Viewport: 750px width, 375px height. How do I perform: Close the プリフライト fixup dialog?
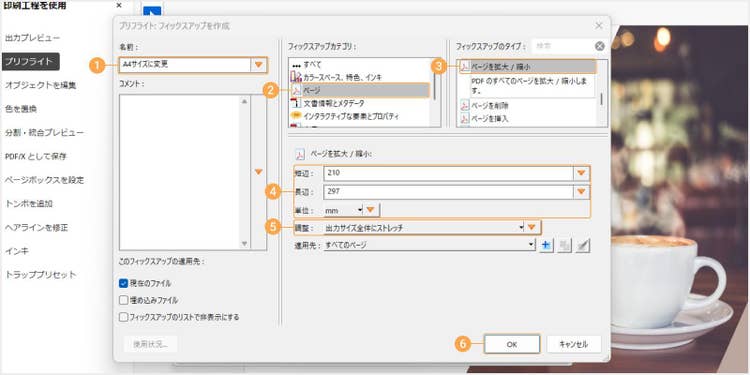pyautogui.click(x=599, y=26)
